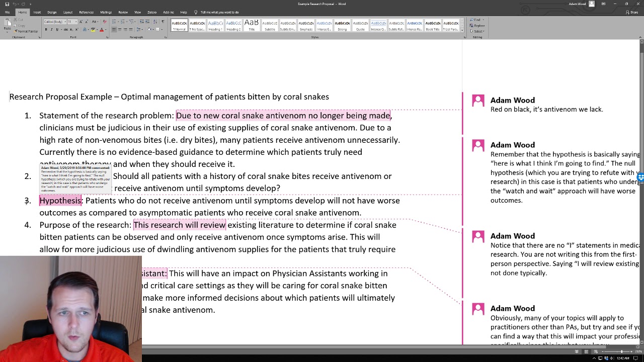Collapse the ribbon with the arrow

pyautogui.click(x=640, y=37)
